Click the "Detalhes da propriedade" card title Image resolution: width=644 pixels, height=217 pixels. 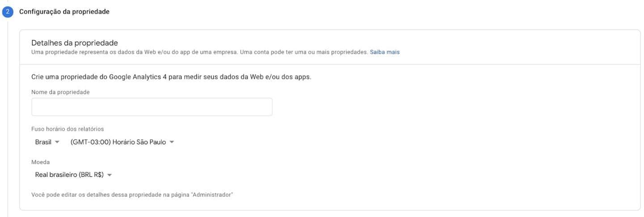pos(75,43)
